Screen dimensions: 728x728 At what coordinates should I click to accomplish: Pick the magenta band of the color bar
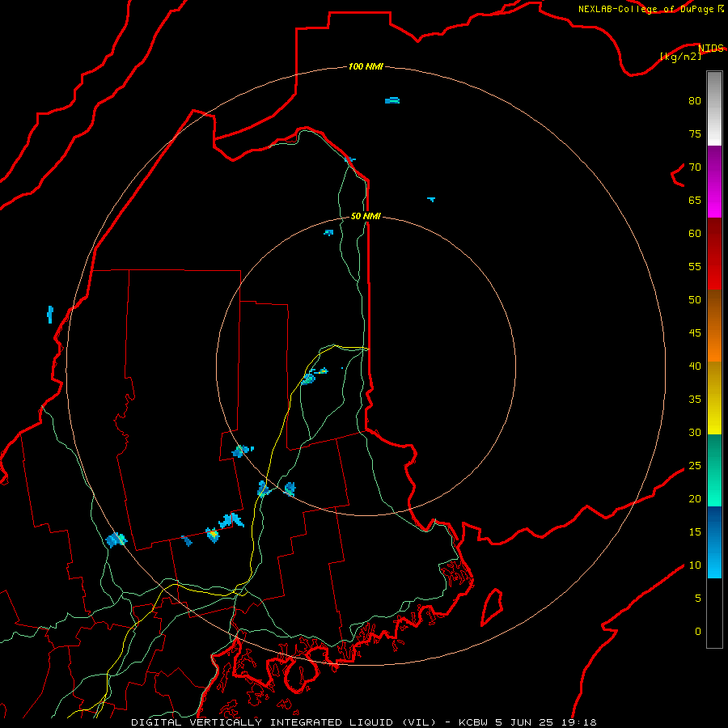(x=714, y=200)
